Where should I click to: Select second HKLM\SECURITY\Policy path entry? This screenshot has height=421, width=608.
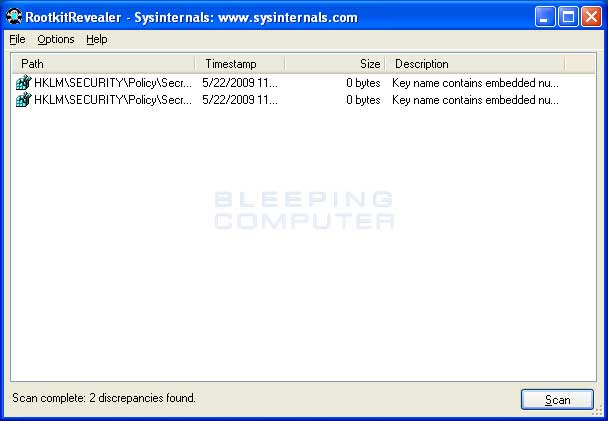pyautogui.click(x=112, y=100)
